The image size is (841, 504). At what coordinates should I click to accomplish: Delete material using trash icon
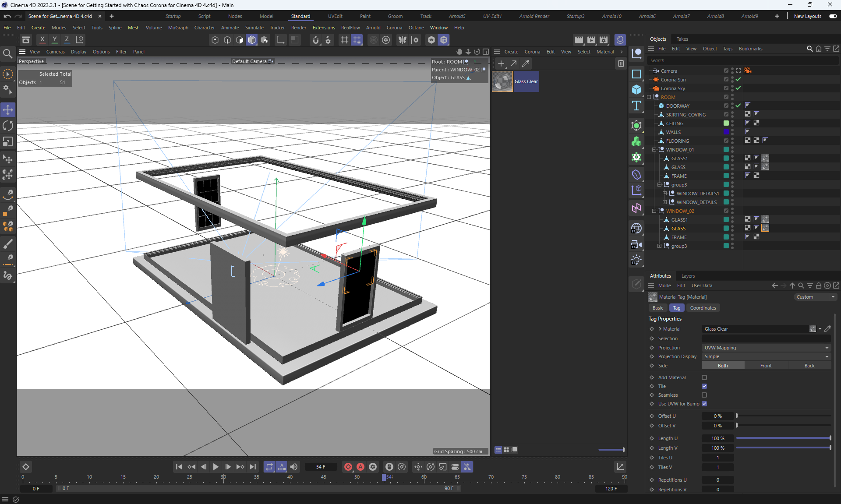tap(621, 63)
